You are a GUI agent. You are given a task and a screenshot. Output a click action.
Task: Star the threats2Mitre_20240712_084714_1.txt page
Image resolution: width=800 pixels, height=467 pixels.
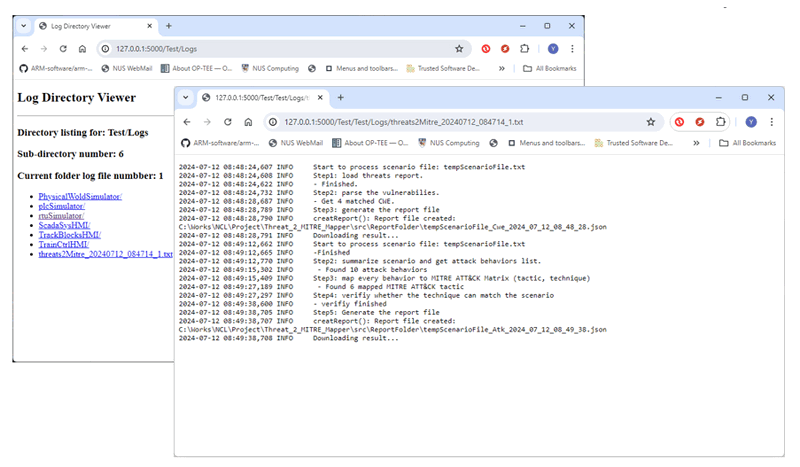651,122
